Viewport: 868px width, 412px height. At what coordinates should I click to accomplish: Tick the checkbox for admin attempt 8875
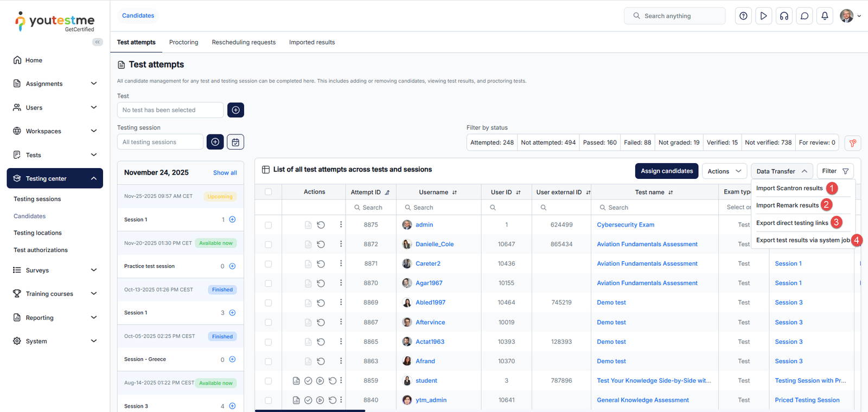pyautogui.click(x=268, y=225)
